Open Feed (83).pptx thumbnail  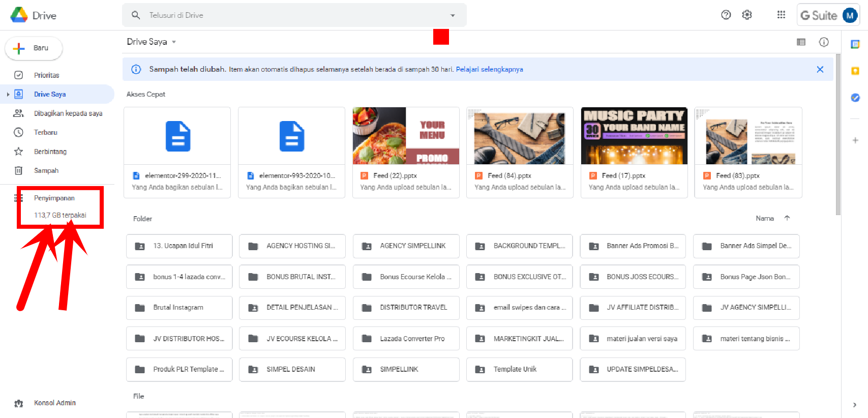[x=749, y=136]
